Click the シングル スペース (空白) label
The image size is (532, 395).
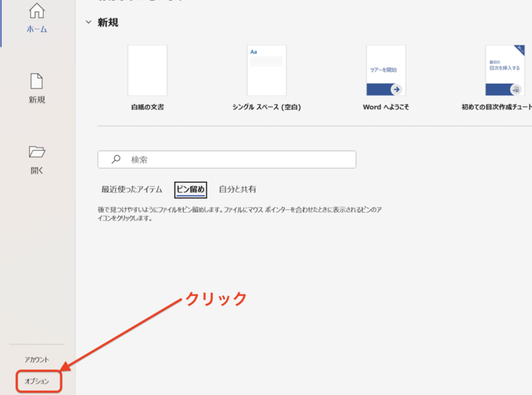pos(267,107)
